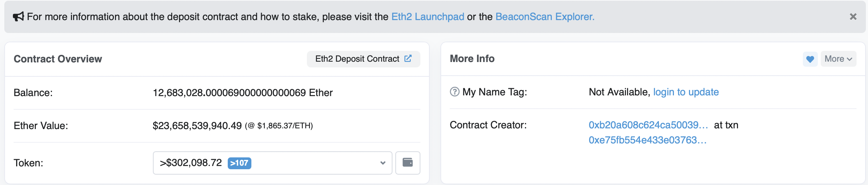Click the login to update link
868x185 pixels.
click(686, 92)
